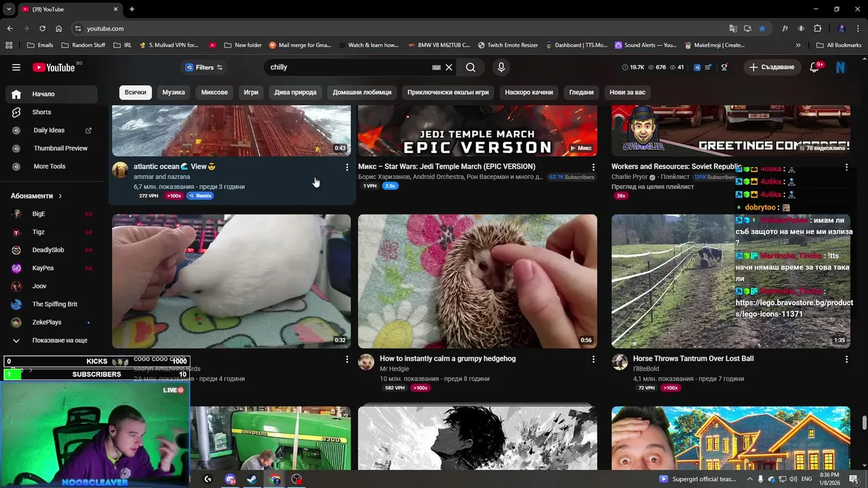Open BigE subscription channel
868x488 pixels.
52,213
